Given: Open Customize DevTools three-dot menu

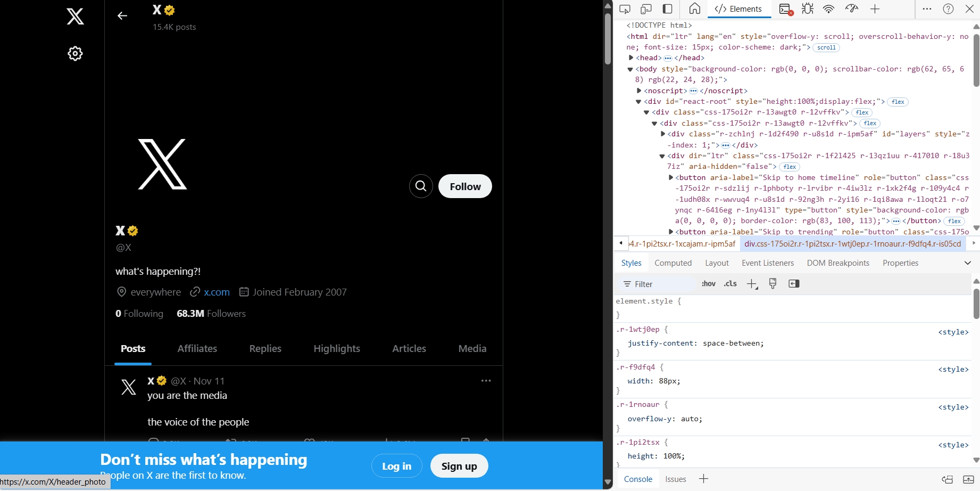Looking at the screenshot, I should click(927, 9).
